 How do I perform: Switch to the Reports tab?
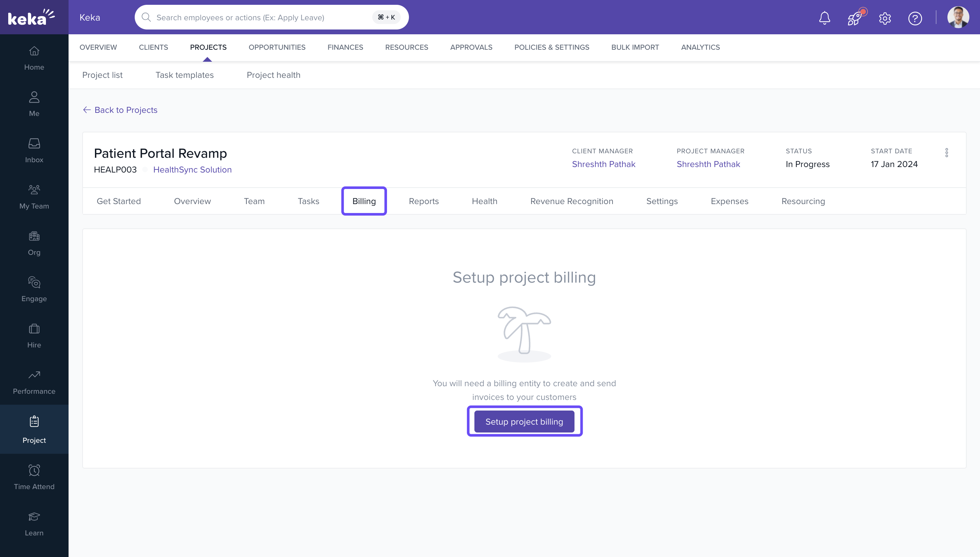pyautogui.click(x=423, y=201)
